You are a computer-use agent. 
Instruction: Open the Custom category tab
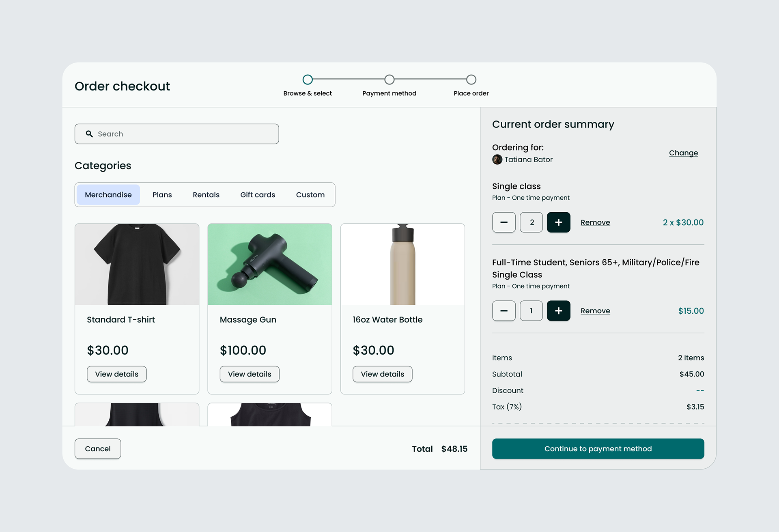point(310,195)
